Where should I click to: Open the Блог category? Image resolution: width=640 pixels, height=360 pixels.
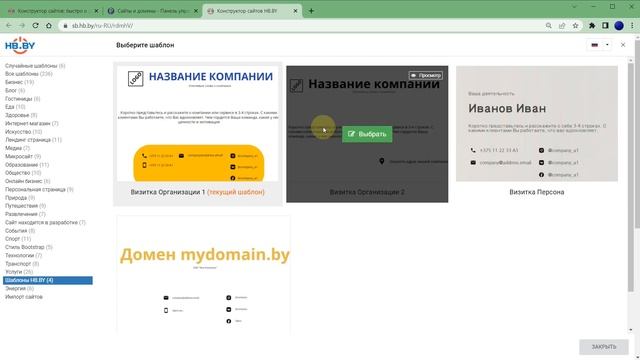15,90
